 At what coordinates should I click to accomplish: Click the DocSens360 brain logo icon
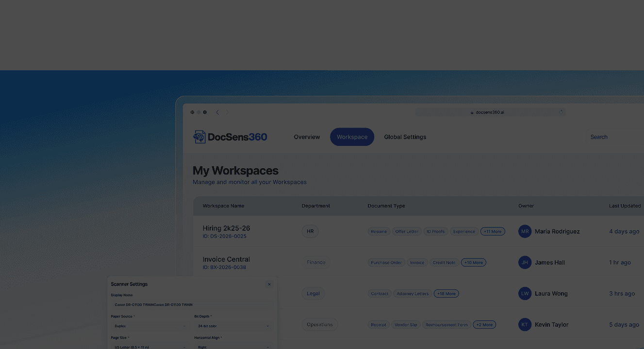(x=199, y=137)
